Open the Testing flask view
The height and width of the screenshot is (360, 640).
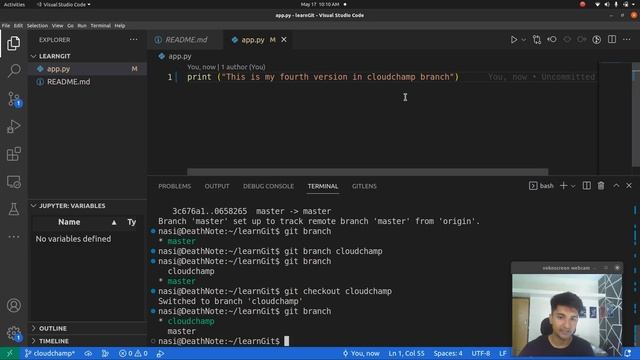coord(13,209)
